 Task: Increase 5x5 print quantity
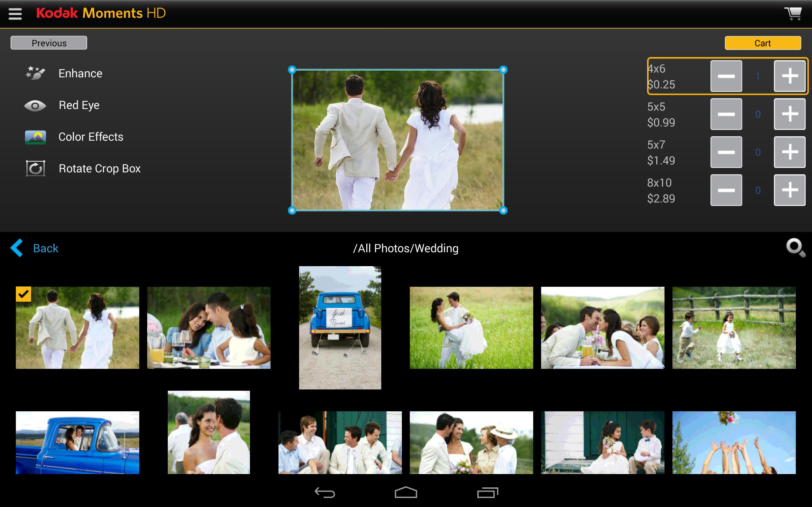pyautogui.click(x=789, y=114)
